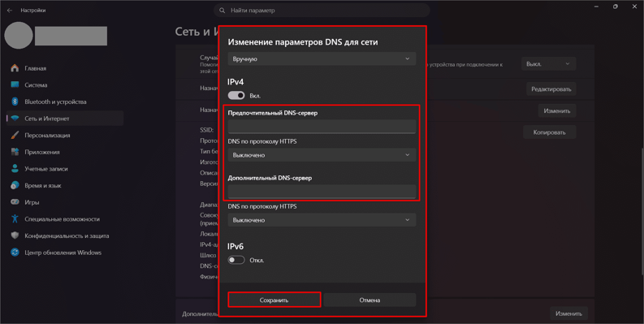Click the Учетные записи person icon
The image size is (644, 324).
15,169
